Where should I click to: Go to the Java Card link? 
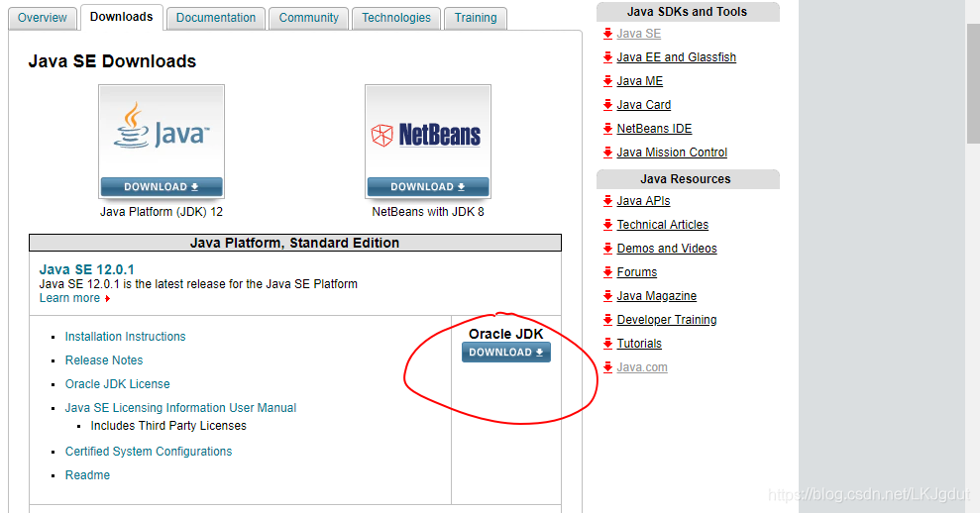click(x=644, y=105)
